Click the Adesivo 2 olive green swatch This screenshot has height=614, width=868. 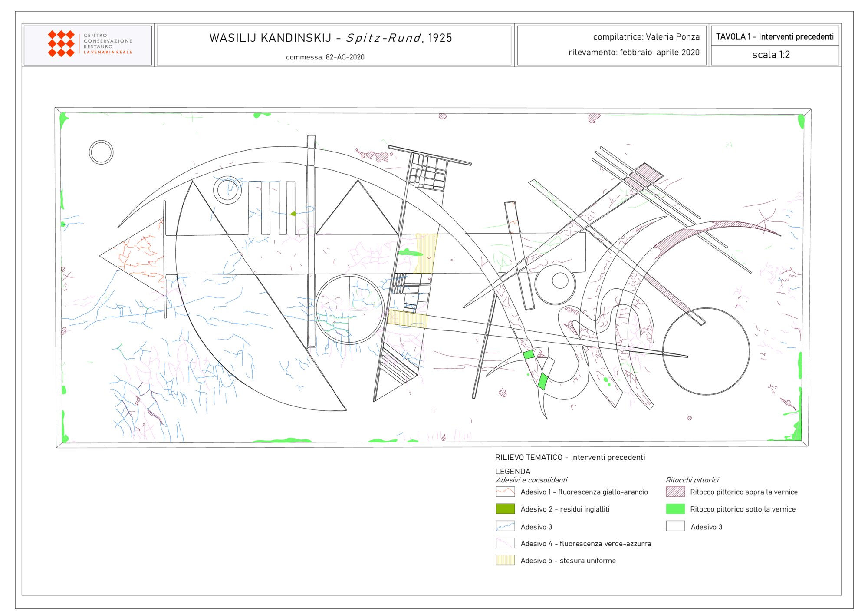pyautogui.click(x=505, y=509)
